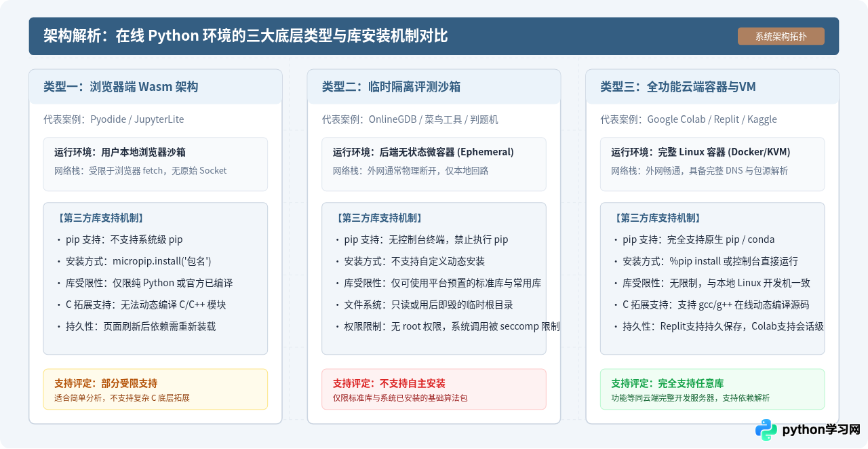
Task: Click C 拓展支持：支持 gcc/g++ 在线动态编译 bullet
Action: pos(711,305)
